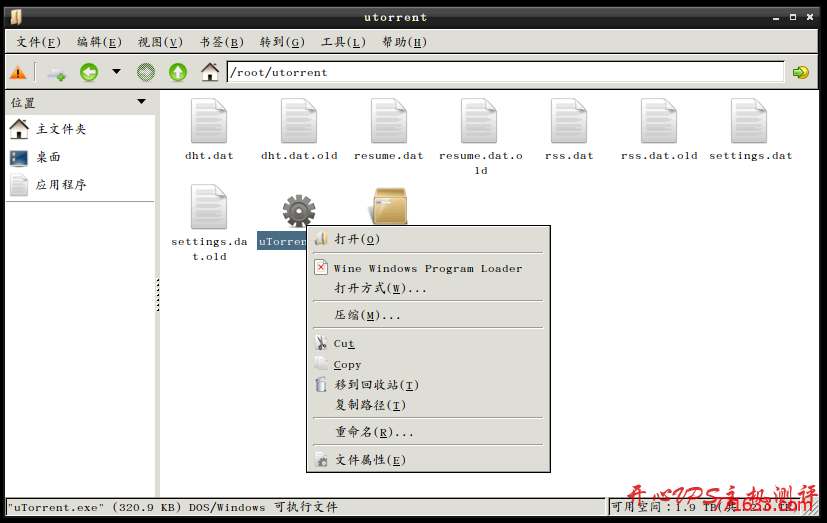Click the rss.dat.old file name label
The image size is (827, 523).
pyautogui.click(x=659, y=156)
